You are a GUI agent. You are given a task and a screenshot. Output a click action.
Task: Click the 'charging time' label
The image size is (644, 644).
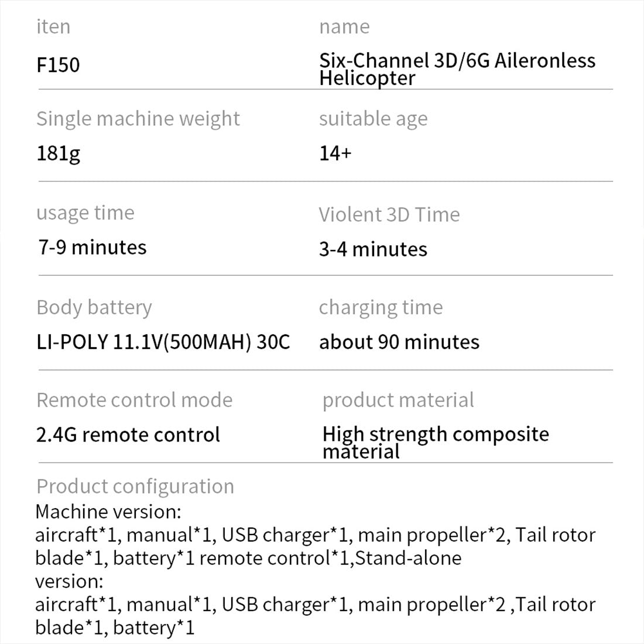(381, 307)
